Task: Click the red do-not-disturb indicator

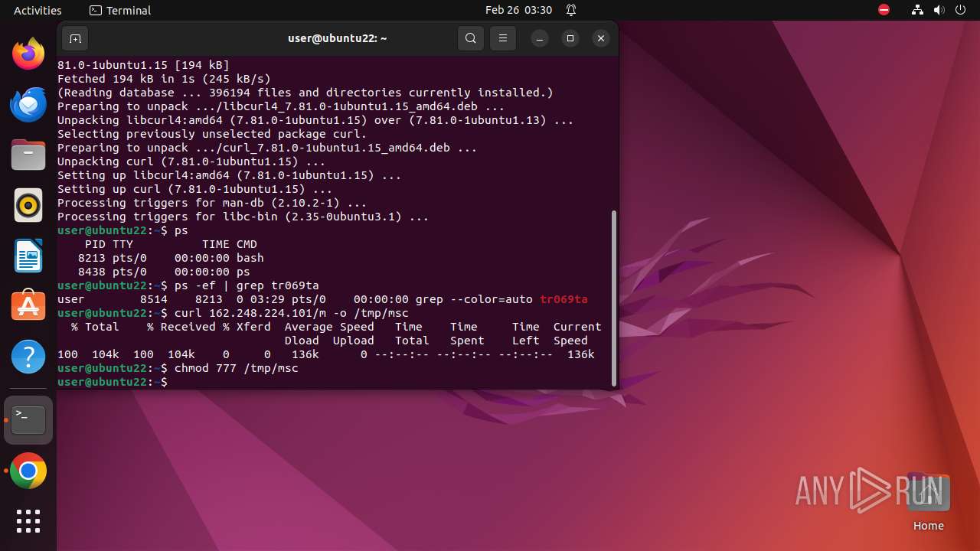Action: [884, 11]
